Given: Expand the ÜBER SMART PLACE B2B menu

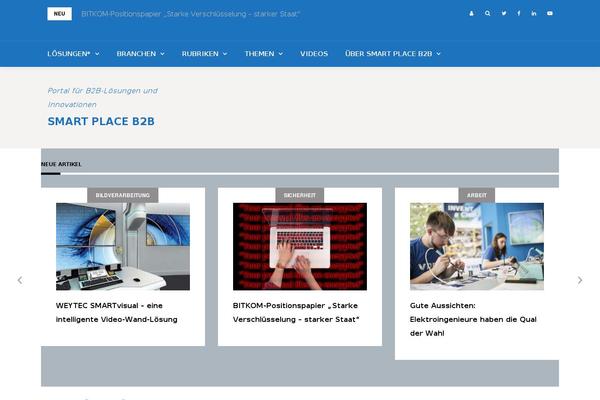Looking at the screenshot, I should 393,54.
